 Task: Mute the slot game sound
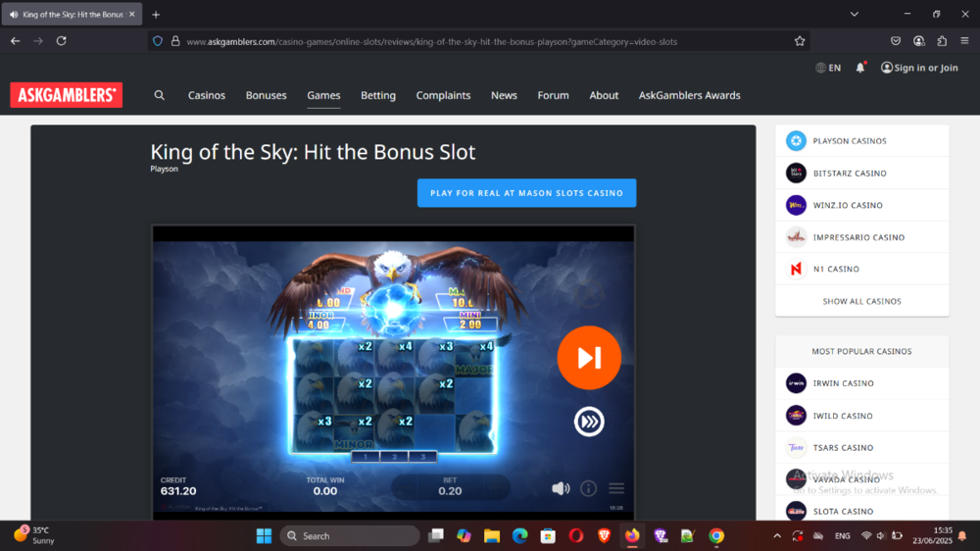click(x=561, y=488)
